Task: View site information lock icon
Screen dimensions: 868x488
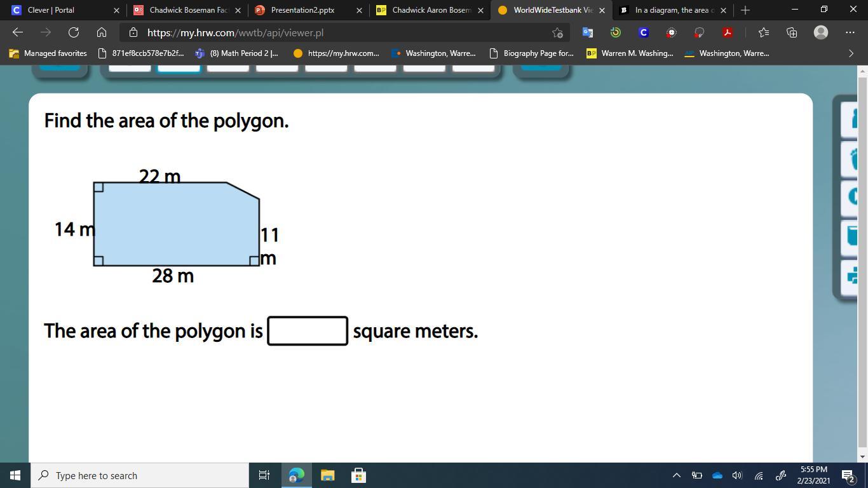Action: click(x=133, y=32)
